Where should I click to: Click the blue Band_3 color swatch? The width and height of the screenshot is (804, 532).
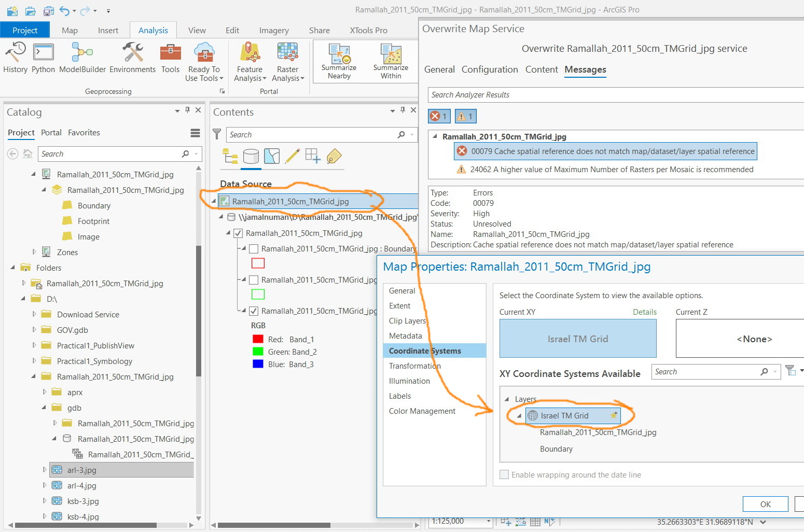258,364
